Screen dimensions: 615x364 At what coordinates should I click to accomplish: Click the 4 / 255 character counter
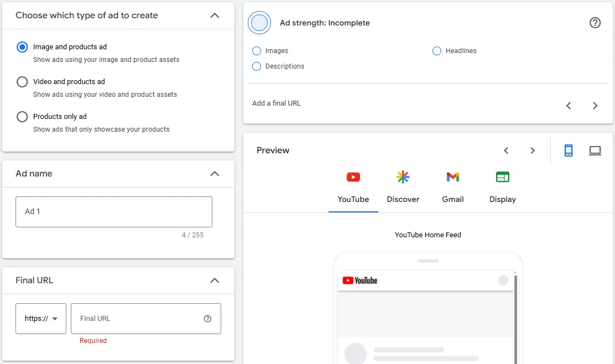click(x=192, y=235)
